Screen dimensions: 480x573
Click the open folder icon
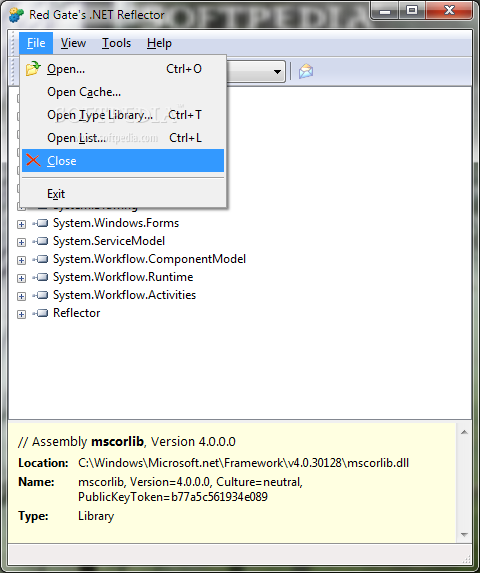point(33,68)
